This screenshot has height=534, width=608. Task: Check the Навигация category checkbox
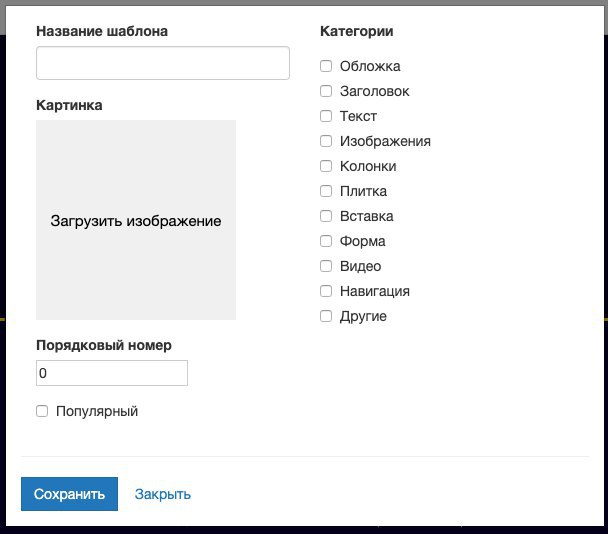(326, 291)
